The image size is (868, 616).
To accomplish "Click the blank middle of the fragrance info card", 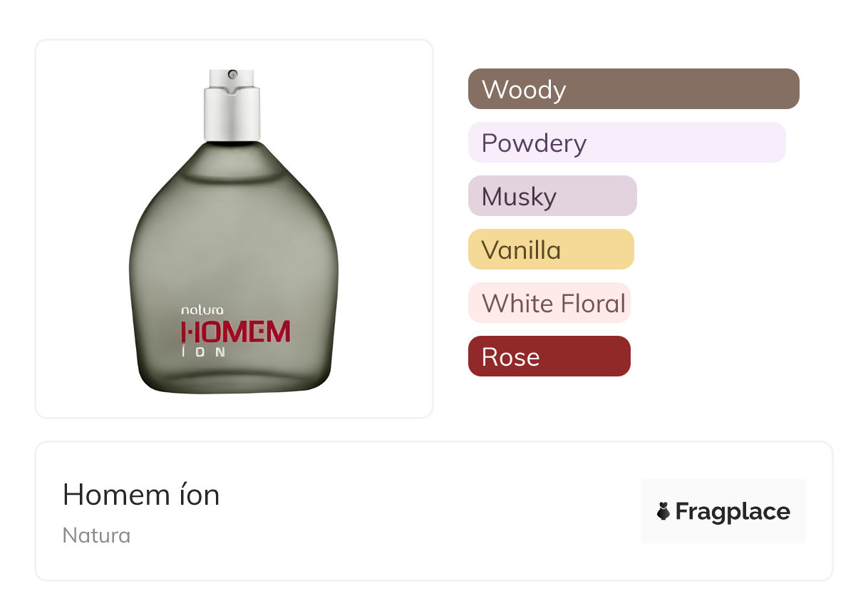I will point(428,511).
